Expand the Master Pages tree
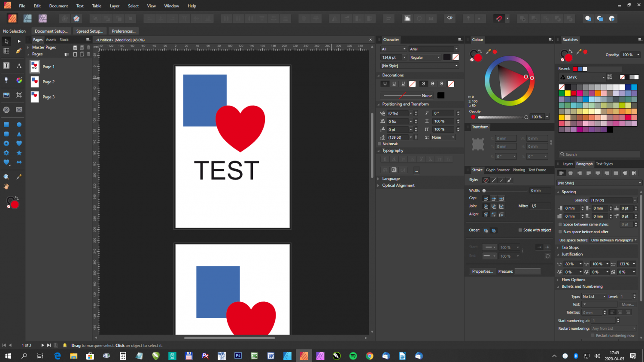 pyautogui.click(x=28, y=47)
